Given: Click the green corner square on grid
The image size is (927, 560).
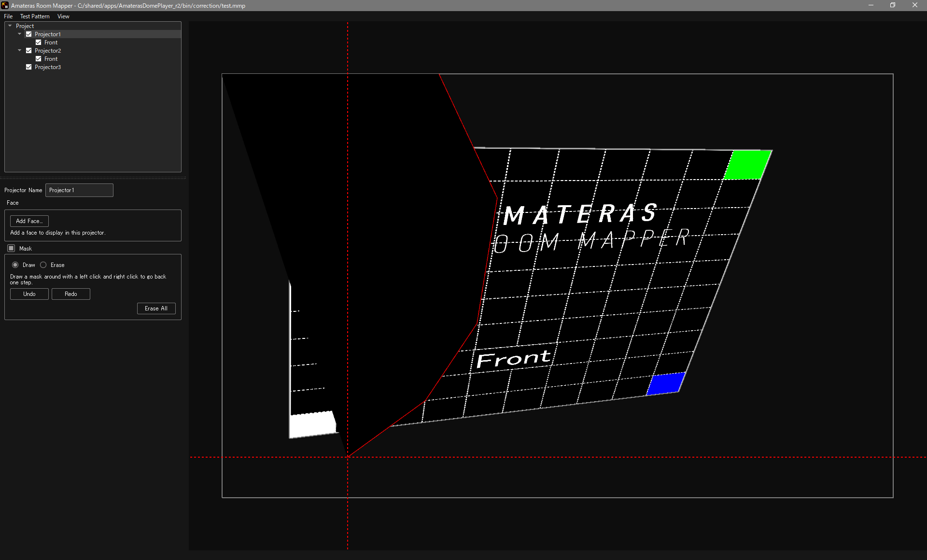Looking at the screenshot, I should pos(747,165).
